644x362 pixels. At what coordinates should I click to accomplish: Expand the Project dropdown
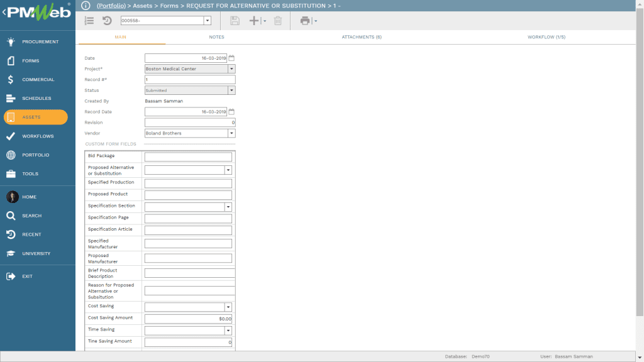tap(231, 69)
